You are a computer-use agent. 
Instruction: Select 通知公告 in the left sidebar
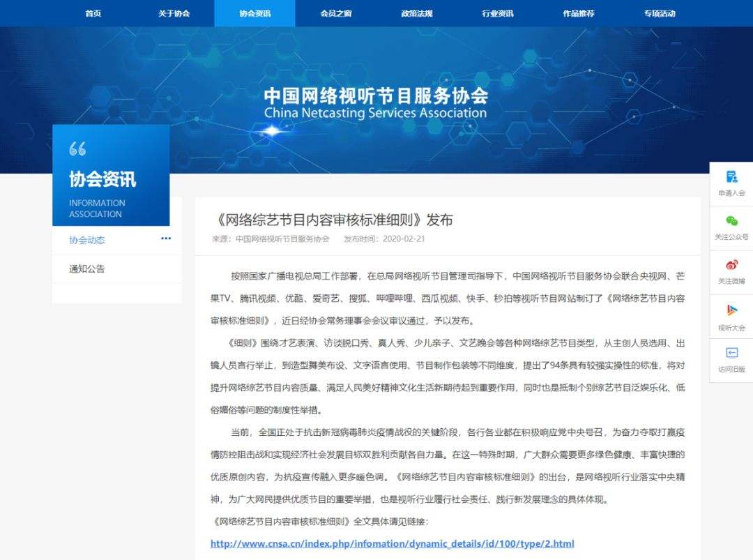[87, 268]
